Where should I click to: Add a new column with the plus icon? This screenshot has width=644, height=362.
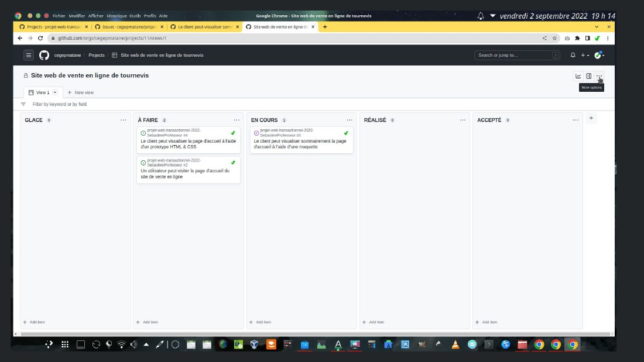pyautogui.click(x=591, y=118)
